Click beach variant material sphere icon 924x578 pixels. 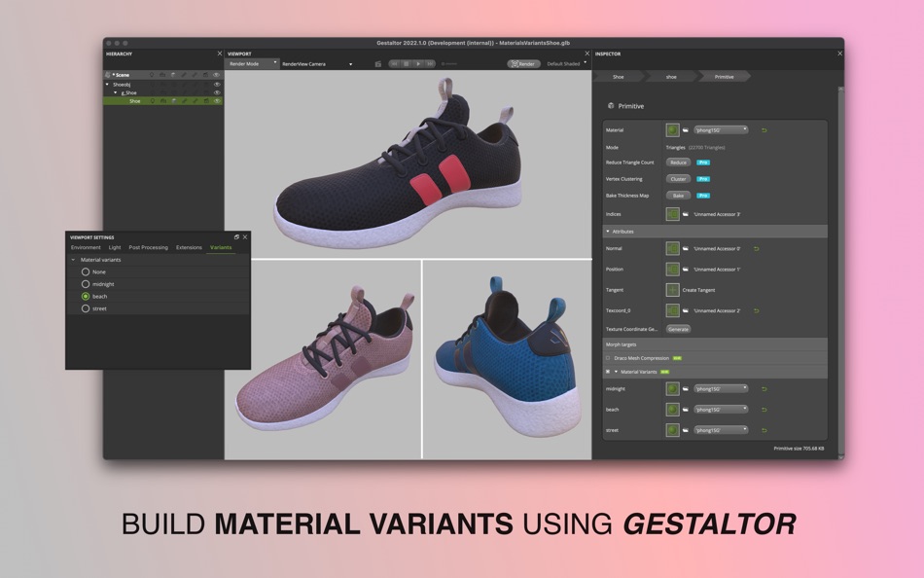(672, 410)
